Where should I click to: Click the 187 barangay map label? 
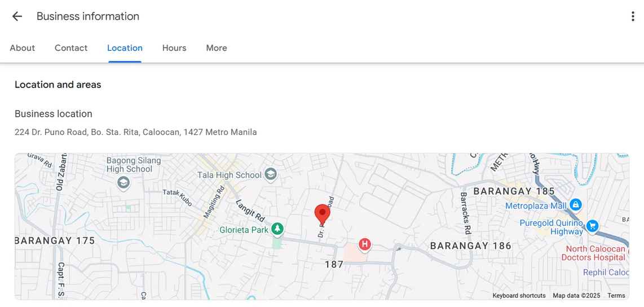point(334,265)
